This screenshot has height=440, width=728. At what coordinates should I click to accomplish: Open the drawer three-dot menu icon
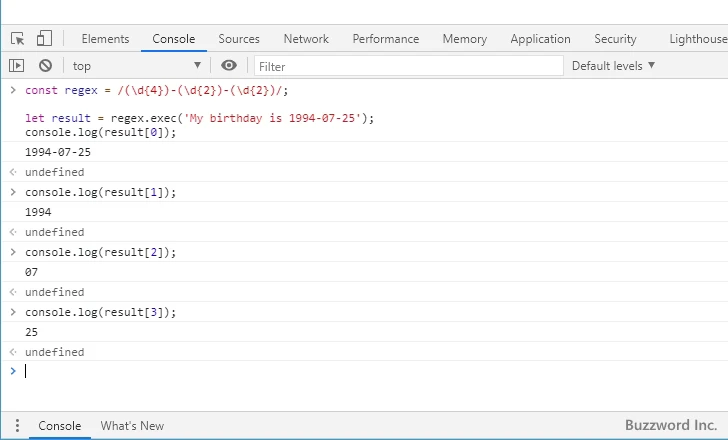16,425
